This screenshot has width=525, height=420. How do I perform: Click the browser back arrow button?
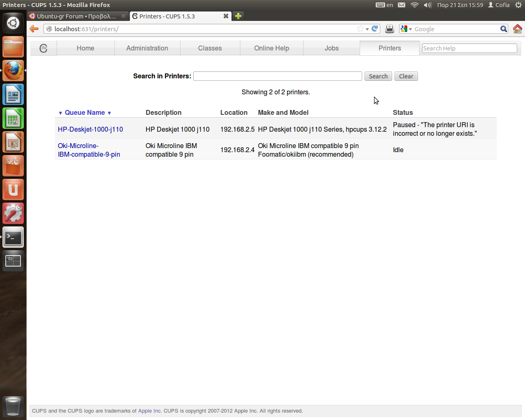tap(34, 29)
